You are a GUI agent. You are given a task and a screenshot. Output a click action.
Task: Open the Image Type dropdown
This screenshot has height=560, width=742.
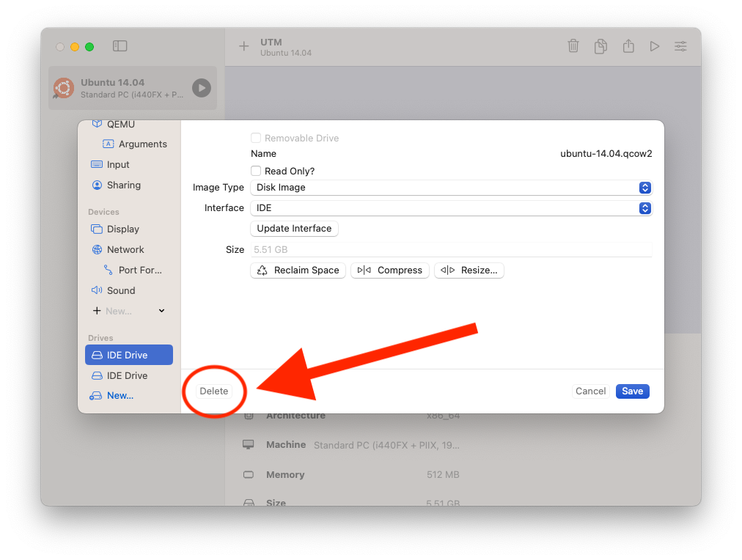(450, 188)
